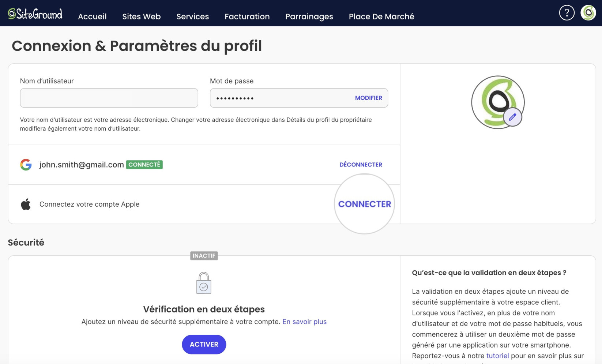This screenshot has height=364, width=602.
Task: Click Connexion & Paramètres du profil title
Action: point(137,46)
